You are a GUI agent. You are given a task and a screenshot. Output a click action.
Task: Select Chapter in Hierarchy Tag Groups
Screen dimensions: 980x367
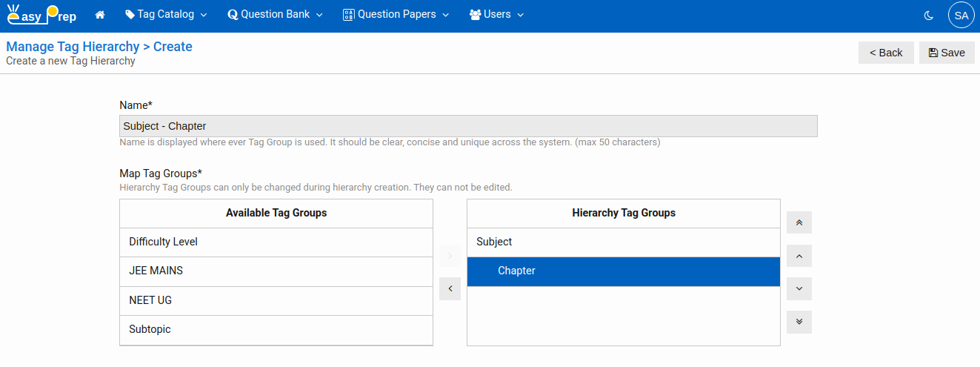[x=624, y=271]
